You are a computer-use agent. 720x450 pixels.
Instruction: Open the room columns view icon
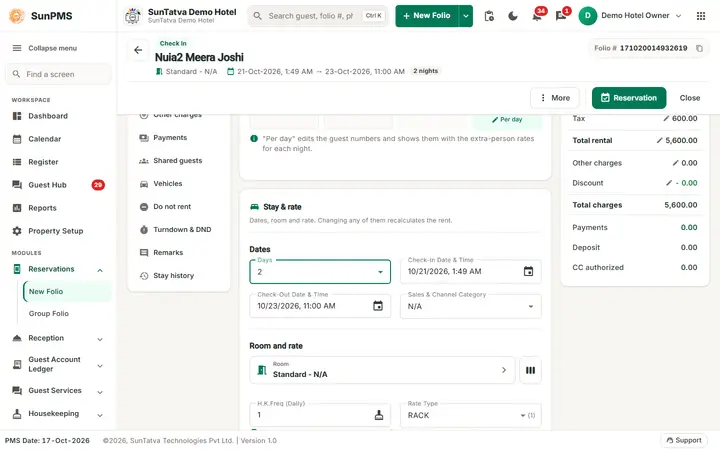(x=530, y=370)
